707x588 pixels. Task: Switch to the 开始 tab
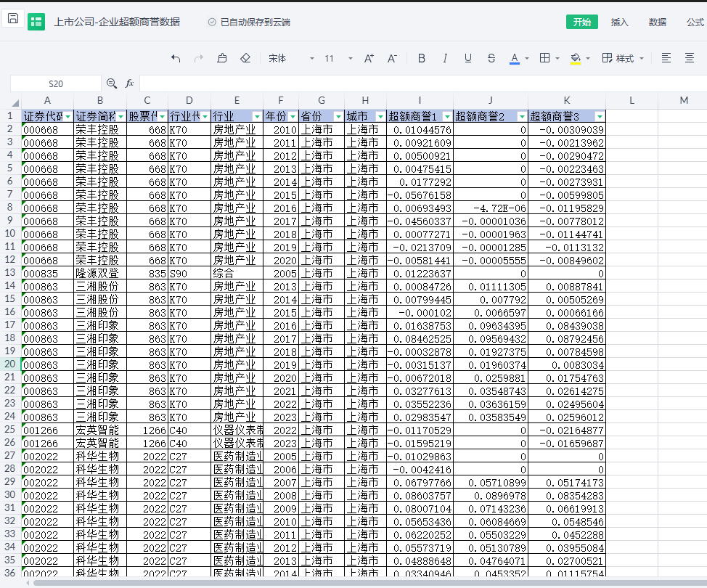(581, 22)
